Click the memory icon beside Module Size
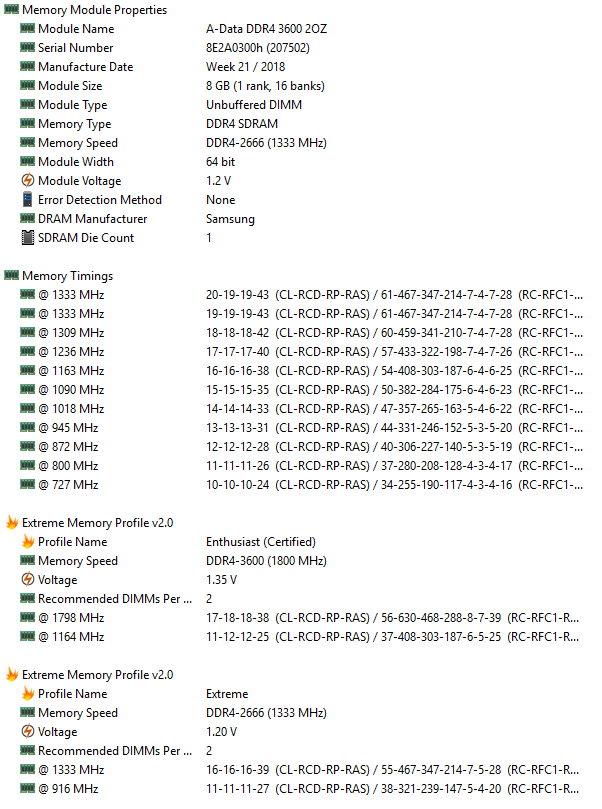Viewport: 602px width, 809px height. pyautogui.click(x=27, y=86)
